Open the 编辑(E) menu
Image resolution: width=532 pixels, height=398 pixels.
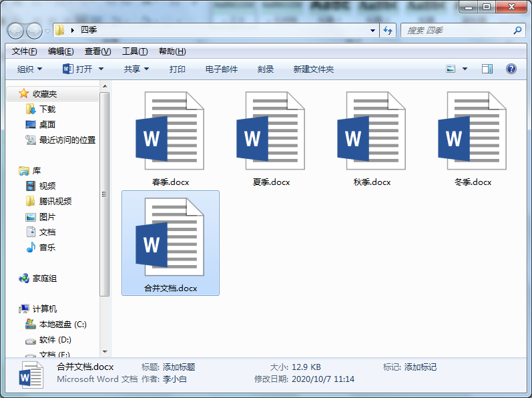click(x=61, y=51)
